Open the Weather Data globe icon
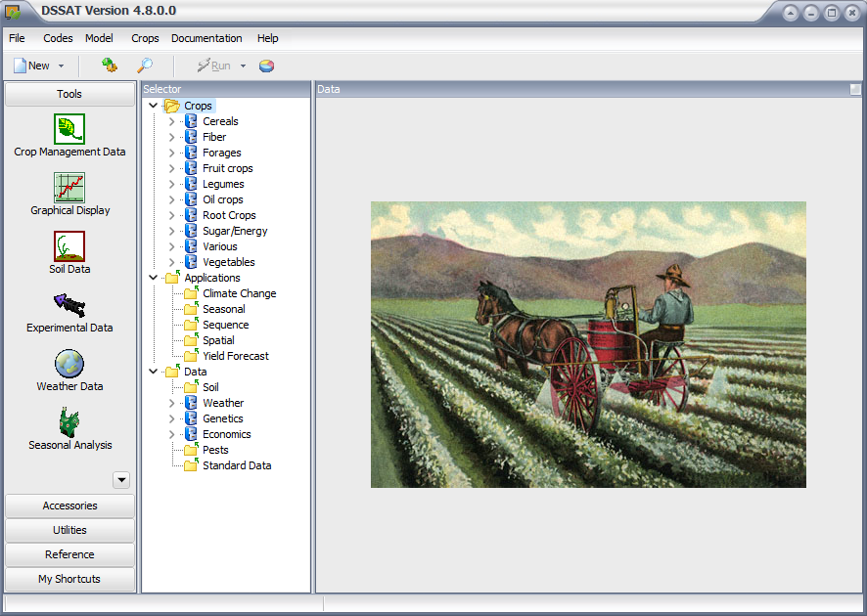This screenshot has width=867, height=616. coord(69,364)
